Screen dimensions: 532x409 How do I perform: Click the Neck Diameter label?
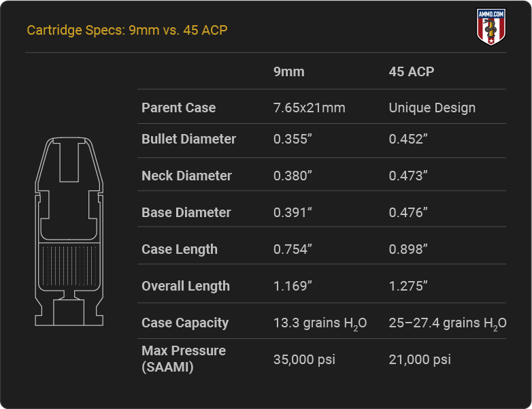[186, 176]
